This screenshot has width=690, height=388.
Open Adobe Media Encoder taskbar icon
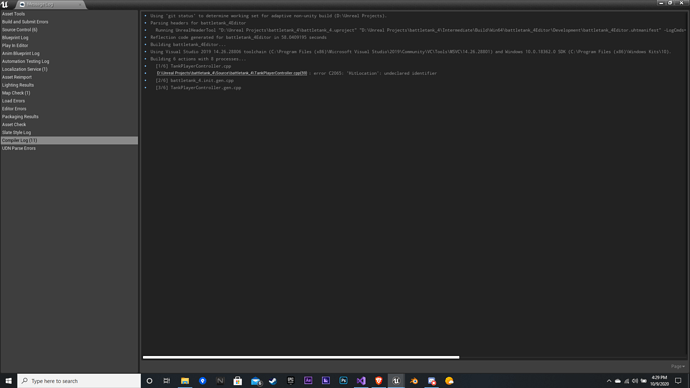326,381
